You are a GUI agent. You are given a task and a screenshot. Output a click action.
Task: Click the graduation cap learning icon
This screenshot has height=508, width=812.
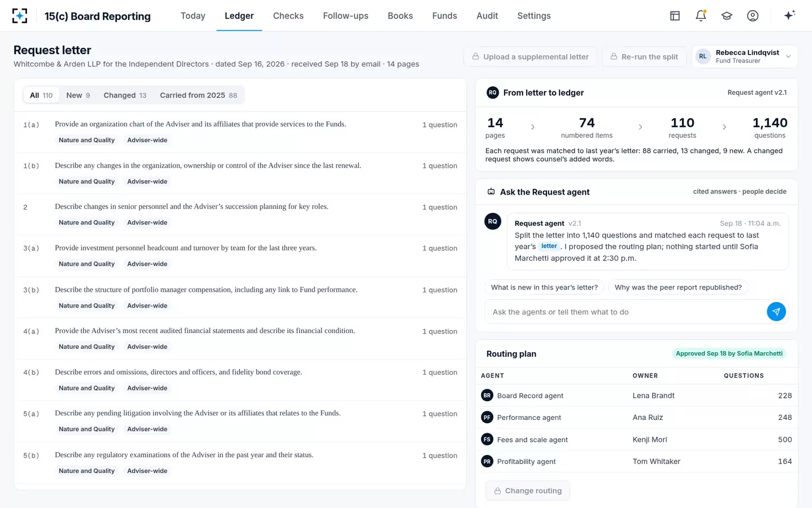coord(727,16)
